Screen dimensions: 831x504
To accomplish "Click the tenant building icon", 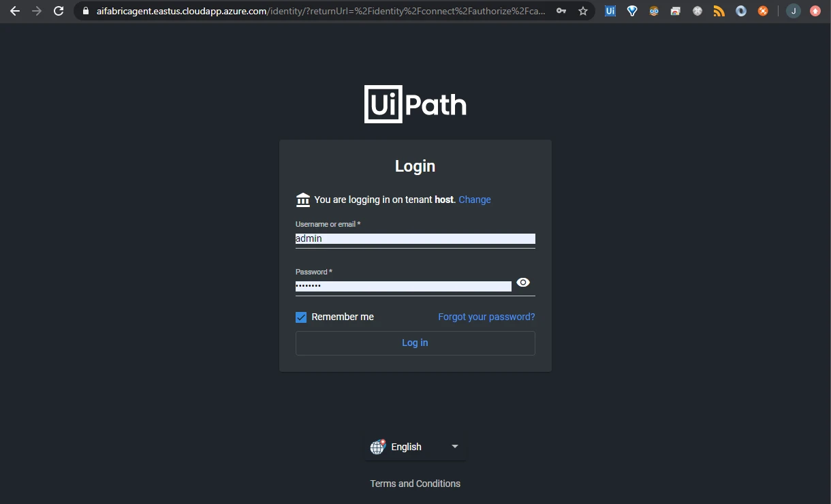I will (x=303, y=200).
